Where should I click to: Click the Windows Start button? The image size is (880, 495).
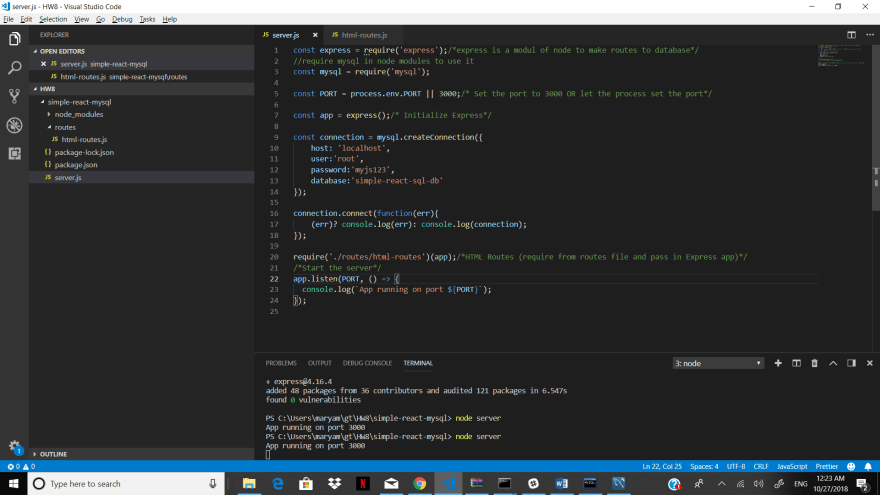click(x=13, y=483)
